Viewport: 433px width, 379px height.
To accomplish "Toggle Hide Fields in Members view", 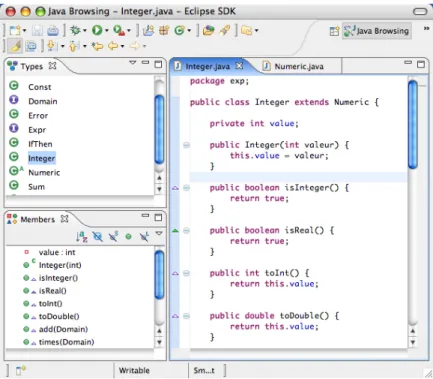I will click(97, 237).
